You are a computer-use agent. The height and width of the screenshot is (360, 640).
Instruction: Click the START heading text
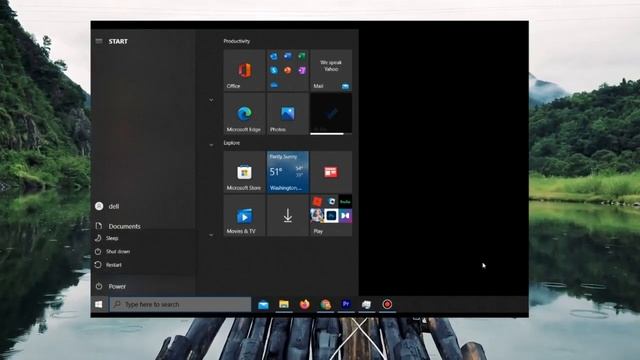point(118,41)
